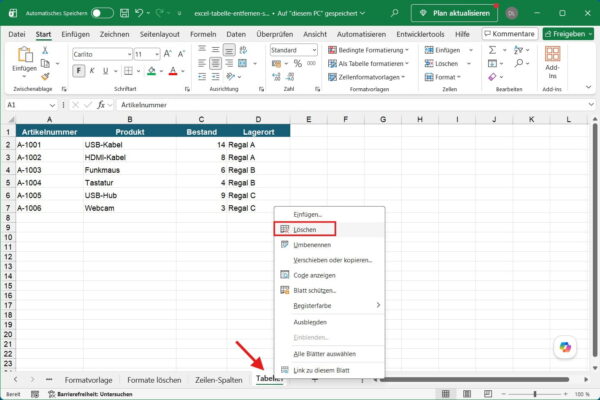This screenshot has width=600, height=400.
Task: Open the Datei menu
Action: click(17, 34)
